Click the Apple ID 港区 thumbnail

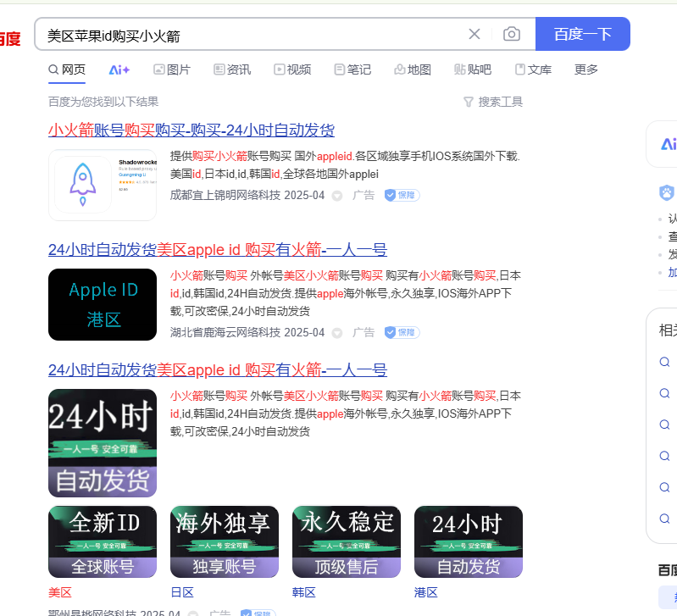pyautogui.click(x=103, y=304)
